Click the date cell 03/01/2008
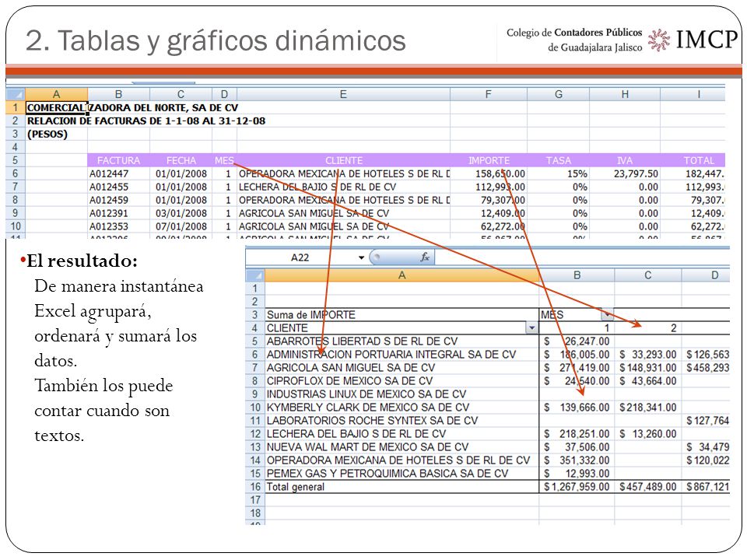 point(181,213)
